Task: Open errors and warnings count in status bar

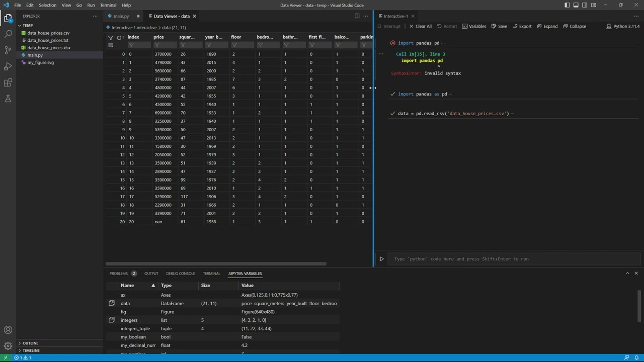Action: 23,357
